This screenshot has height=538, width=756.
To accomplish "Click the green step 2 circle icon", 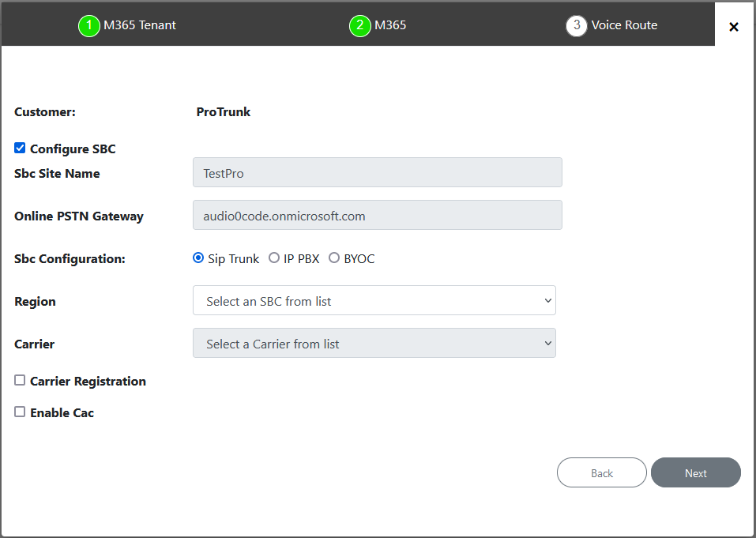I will pos(359,24).
